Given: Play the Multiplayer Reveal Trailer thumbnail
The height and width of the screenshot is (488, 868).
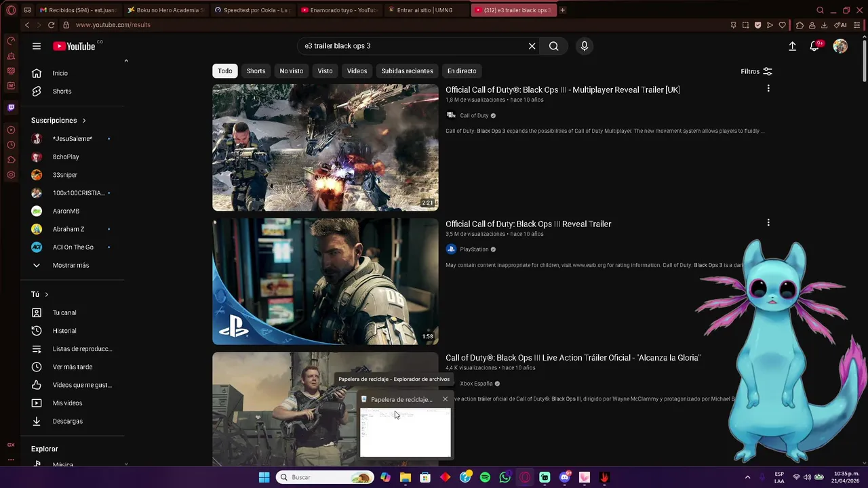Looking at the screenshot, I should point(325,147).
